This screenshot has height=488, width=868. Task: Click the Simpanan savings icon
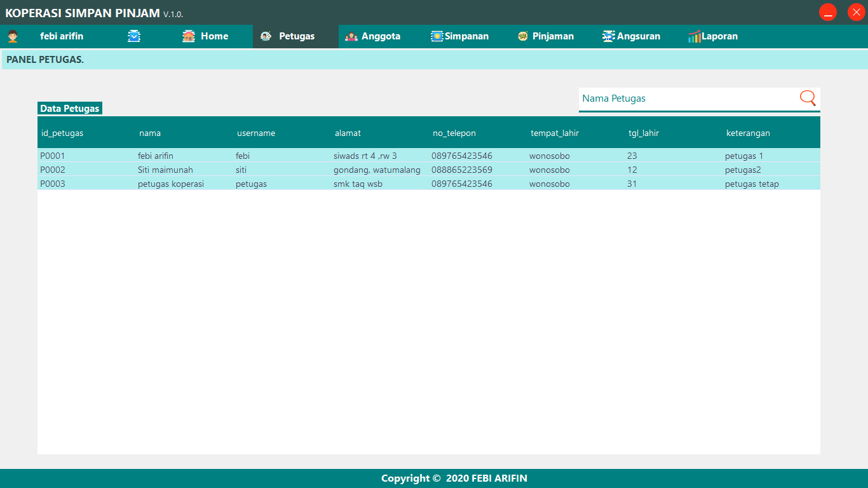click(x=436, y=36)
